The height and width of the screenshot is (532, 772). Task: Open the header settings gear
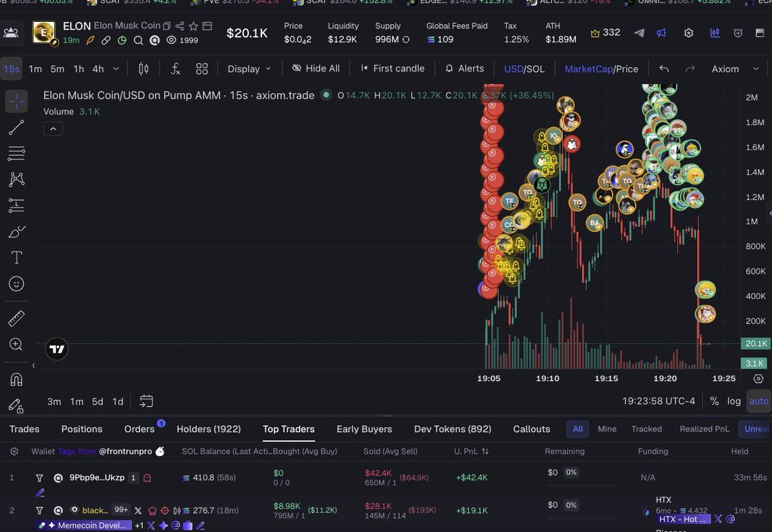click(x=689, y=33)
